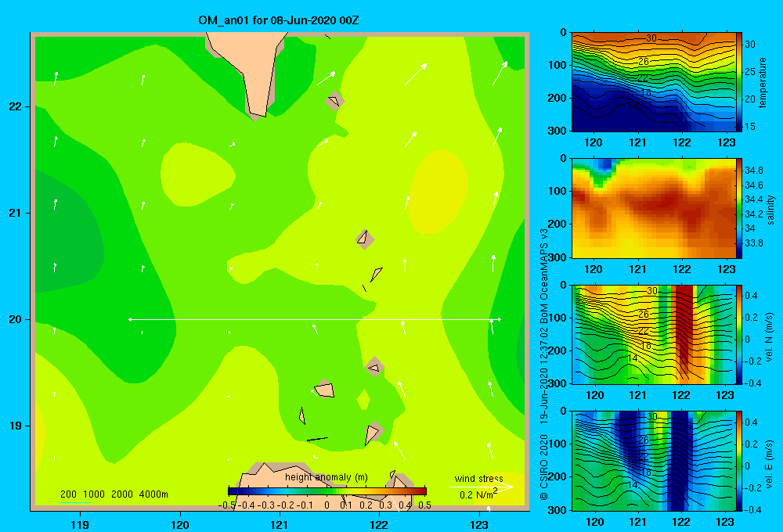Screen dimensions: 783x532
Task: Click the salinity colorbar
Action: [739, 208]
